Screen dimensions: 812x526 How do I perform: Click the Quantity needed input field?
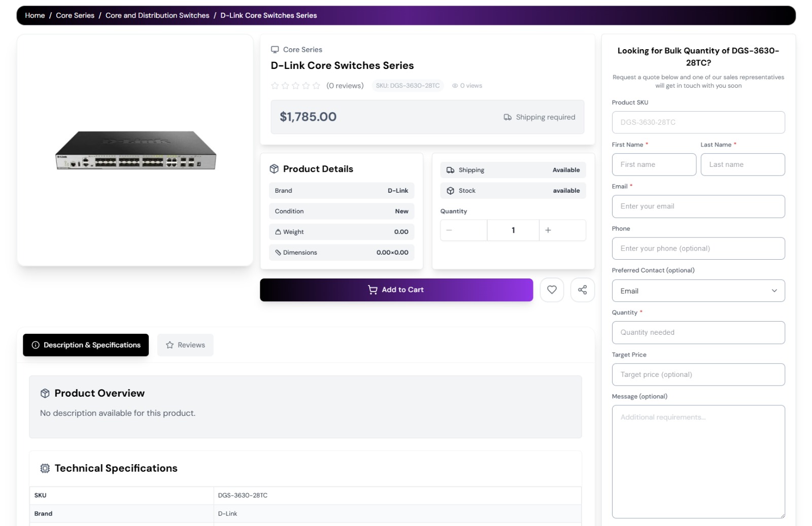tap(698, 332)
